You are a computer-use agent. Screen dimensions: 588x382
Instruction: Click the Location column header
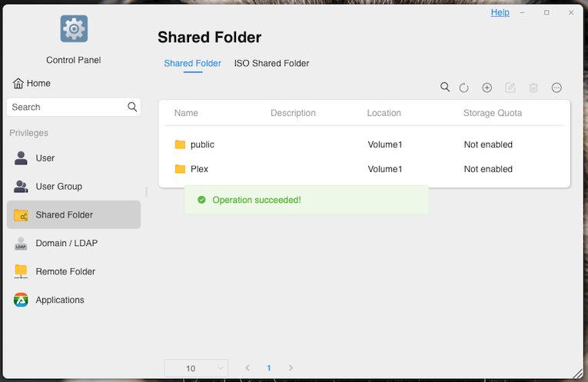tap(384, 113)
